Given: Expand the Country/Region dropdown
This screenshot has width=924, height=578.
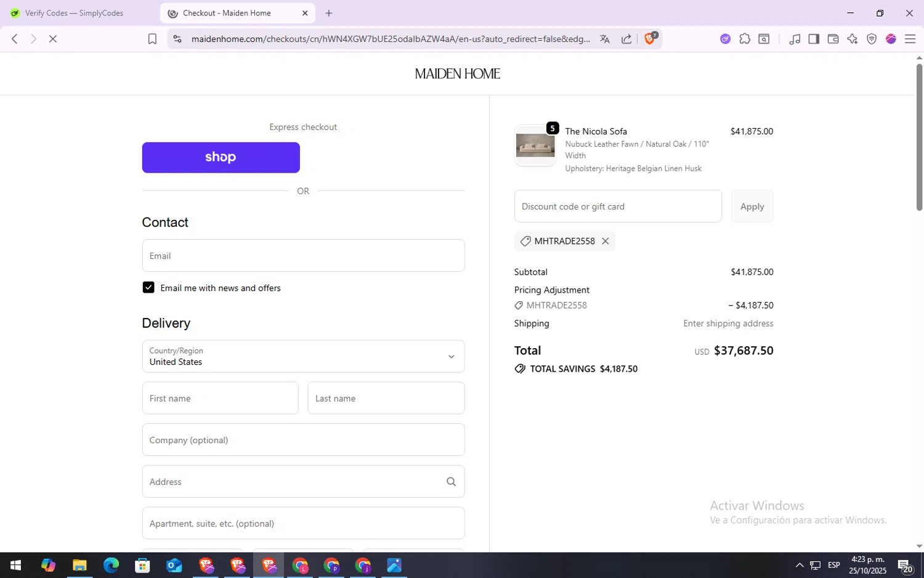Looking at the screenshot, I should (x=303, y=356).
